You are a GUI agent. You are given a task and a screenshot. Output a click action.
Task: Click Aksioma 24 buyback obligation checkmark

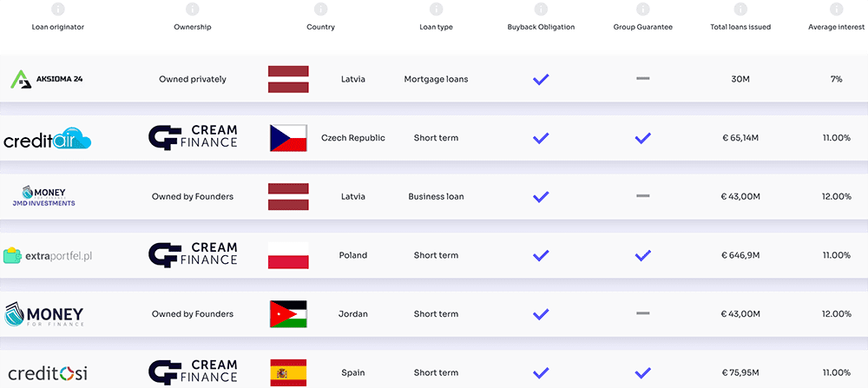point(541,79)
